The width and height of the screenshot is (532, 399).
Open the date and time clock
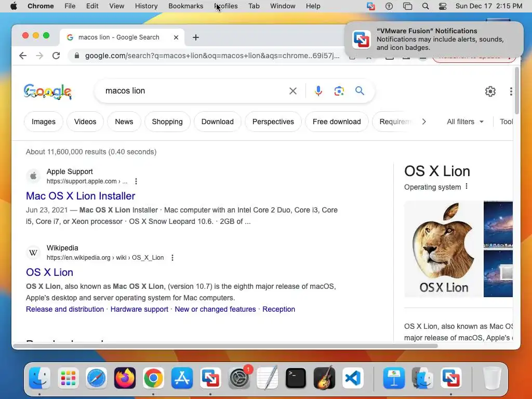[x=488, y=6]
